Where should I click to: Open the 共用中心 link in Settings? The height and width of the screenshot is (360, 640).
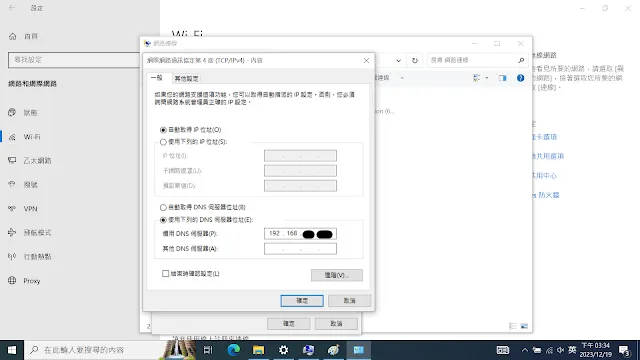click(x=544, y=176)
